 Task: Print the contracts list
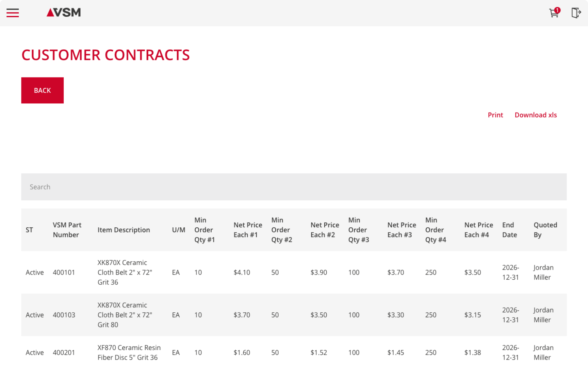(x=495, y=115)
